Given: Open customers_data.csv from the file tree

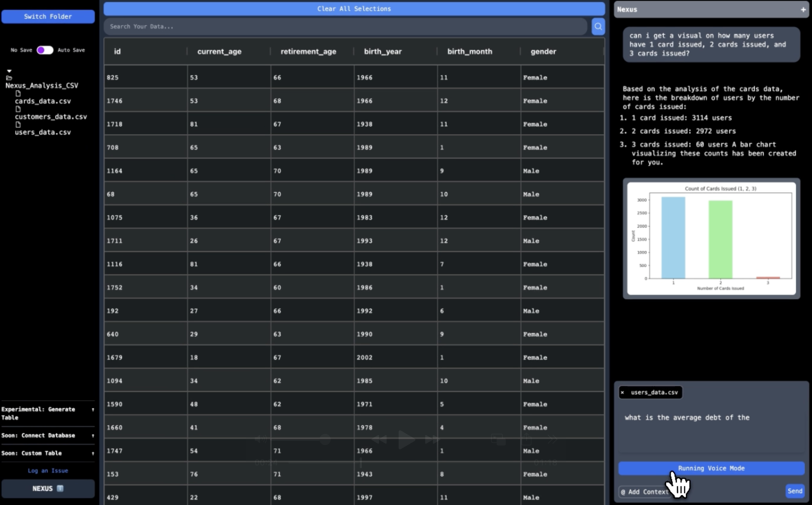Looking at the screenshot, I should (51, 117).
